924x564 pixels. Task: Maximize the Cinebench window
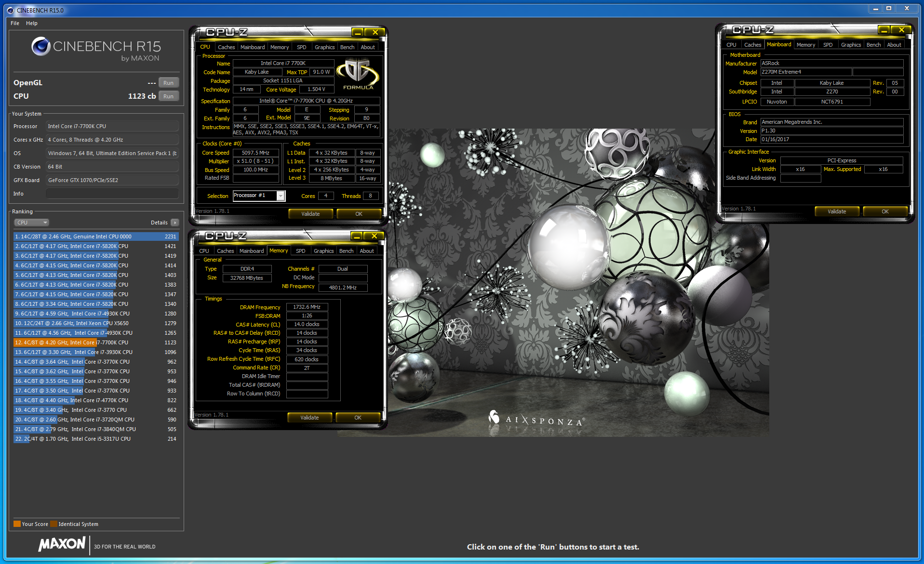889,8
